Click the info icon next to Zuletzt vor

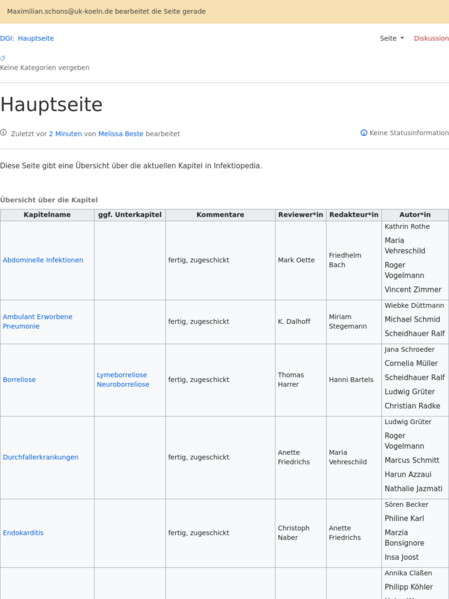point(3,133)
